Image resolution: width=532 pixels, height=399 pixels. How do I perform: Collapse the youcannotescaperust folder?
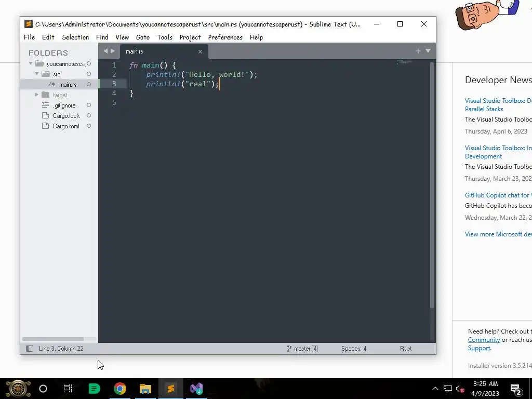31,63
